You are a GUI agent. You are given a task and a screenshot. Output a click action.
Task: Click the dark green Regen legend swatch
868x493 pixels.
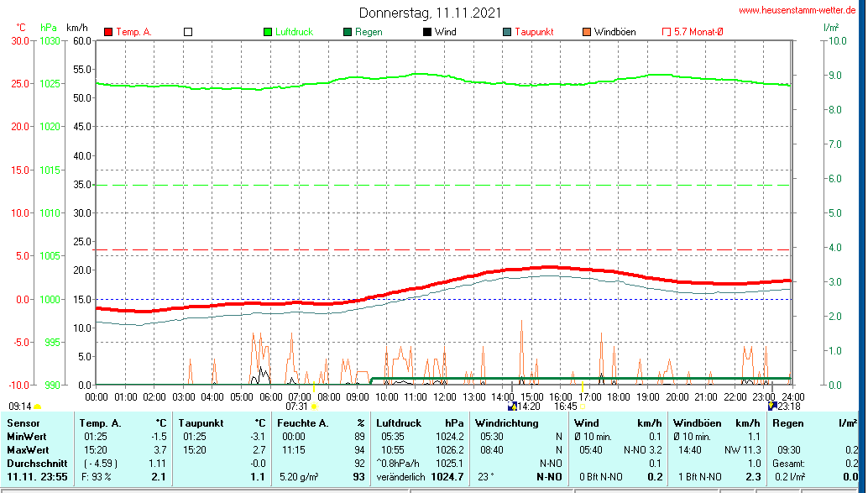coord(348,32)
